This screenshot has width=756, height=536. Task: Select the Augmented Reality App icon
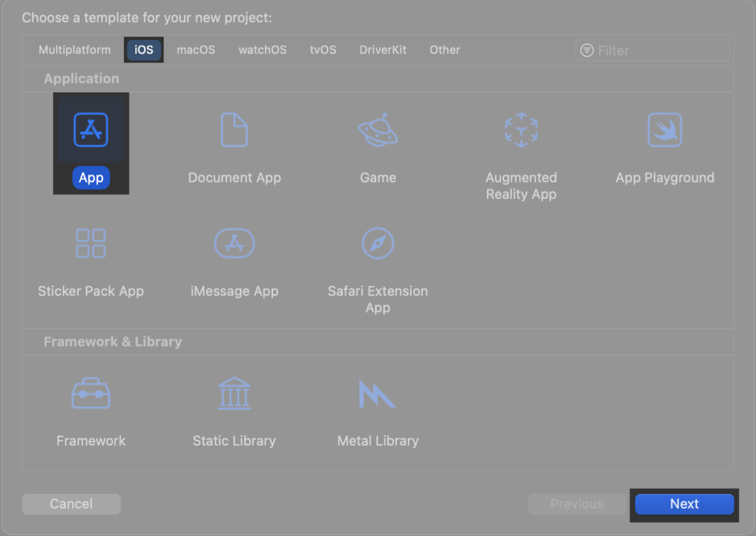pyautogui.click(x=521, y=130)
